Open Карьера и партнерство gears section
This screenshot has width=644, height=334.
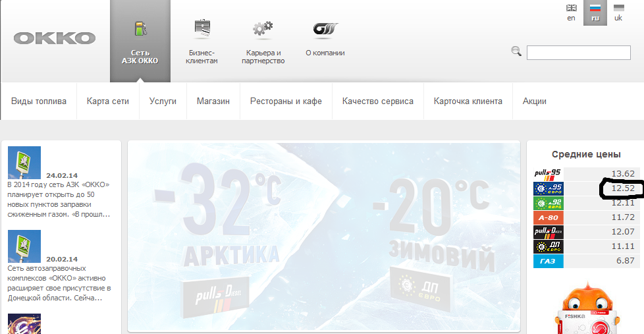click(263, 41)
